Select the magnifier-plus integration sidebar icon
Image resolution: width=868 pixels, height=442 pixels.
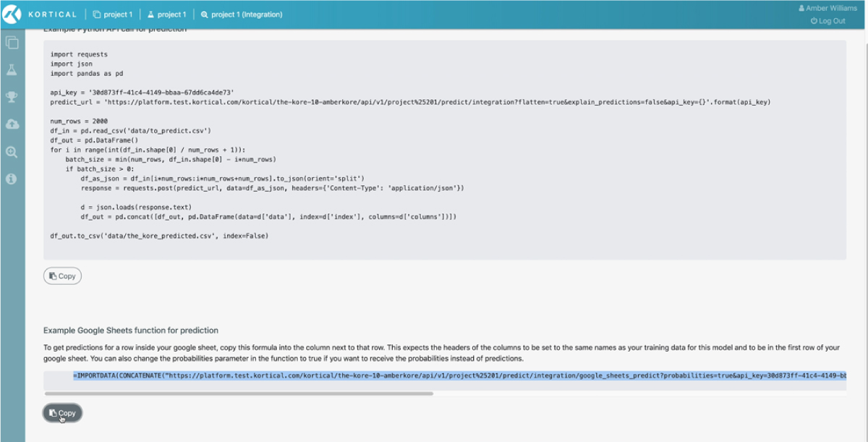[12, 152]
